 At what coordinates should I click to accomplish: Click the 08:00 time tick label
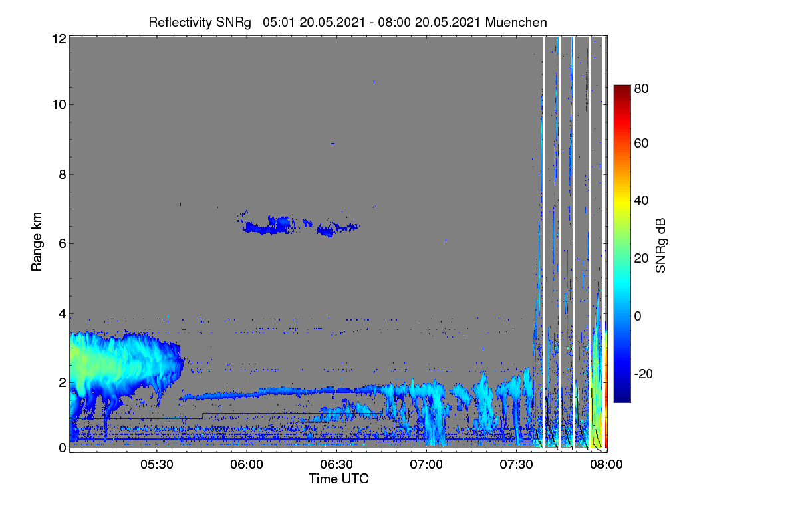pos(606,465)
